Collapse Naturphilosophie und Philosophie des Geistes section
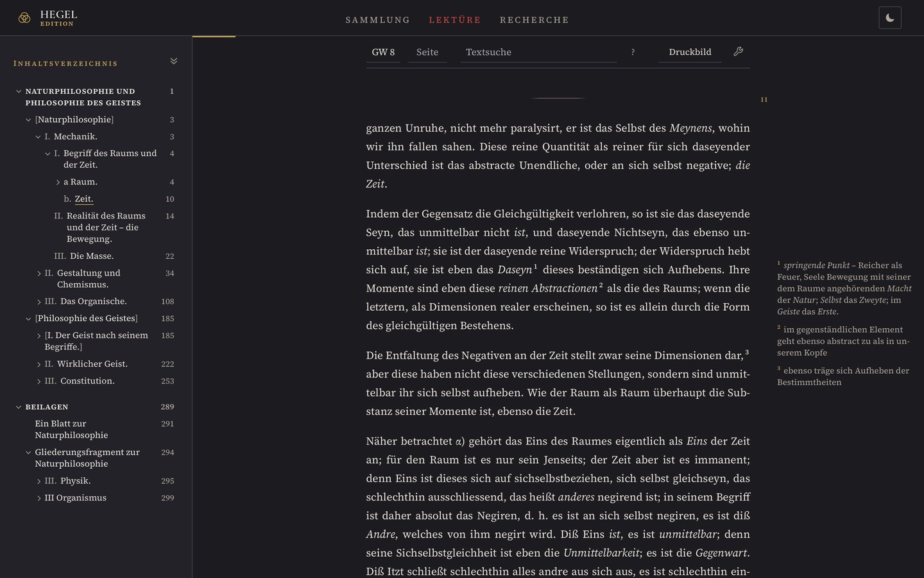 [x=19, y=91]
